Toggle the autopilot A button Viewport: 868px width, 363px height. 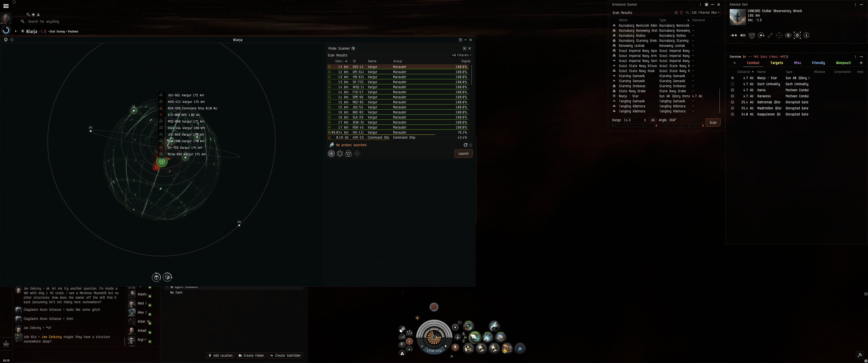click(x=402, y=354)
